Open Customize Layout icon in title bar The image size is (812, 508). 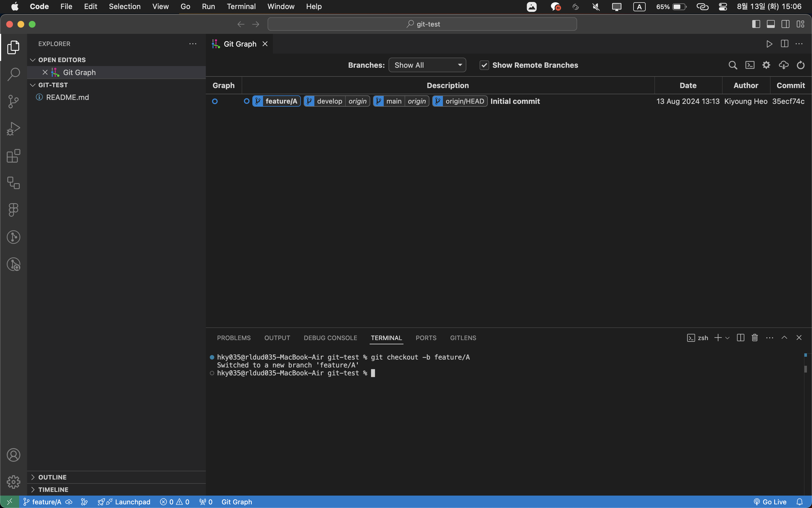801,24
